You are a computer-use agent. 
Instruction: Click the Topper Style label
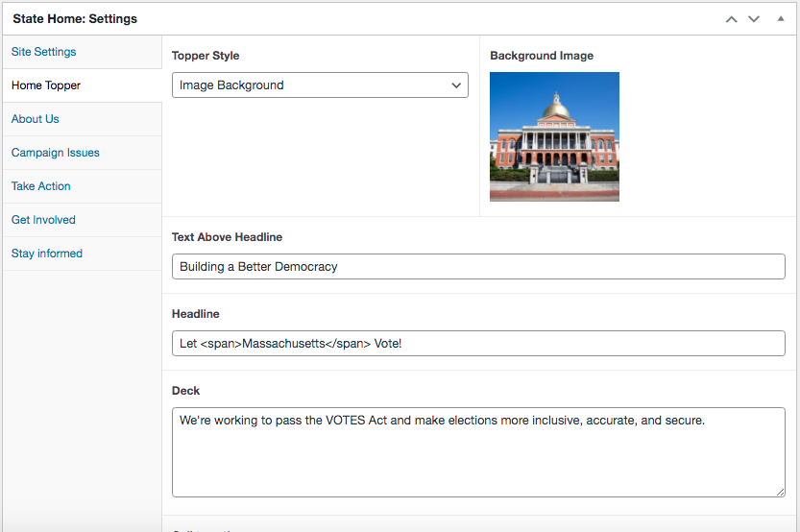point(206,56)
